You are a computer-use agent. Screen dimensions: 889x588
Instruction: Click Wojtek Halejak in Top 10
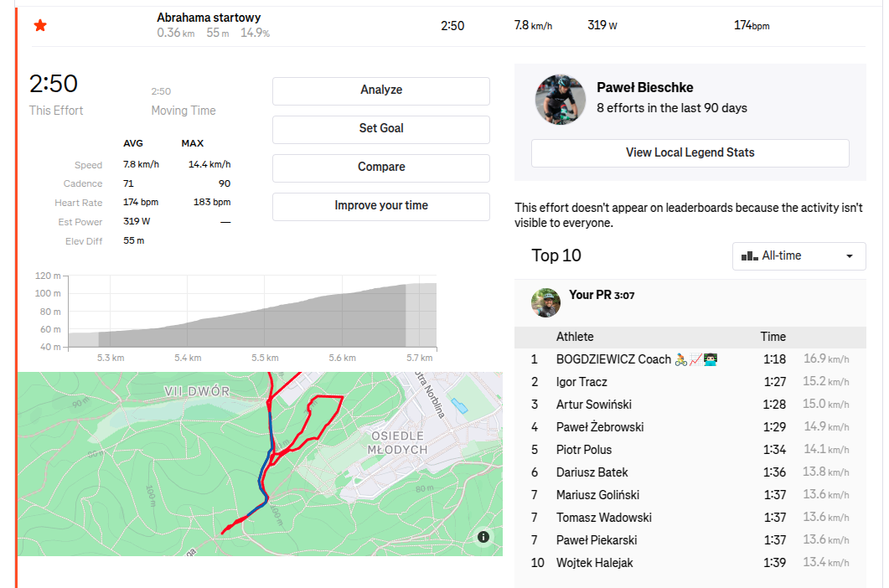595,563
